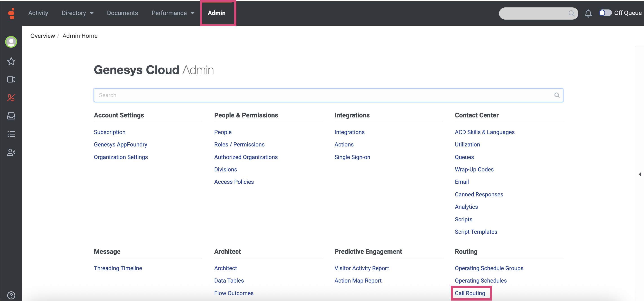This screenshot has height=301, width=644.
Task: Open Favorites star icon in sidebar
Action: click(x=11, y=61)
